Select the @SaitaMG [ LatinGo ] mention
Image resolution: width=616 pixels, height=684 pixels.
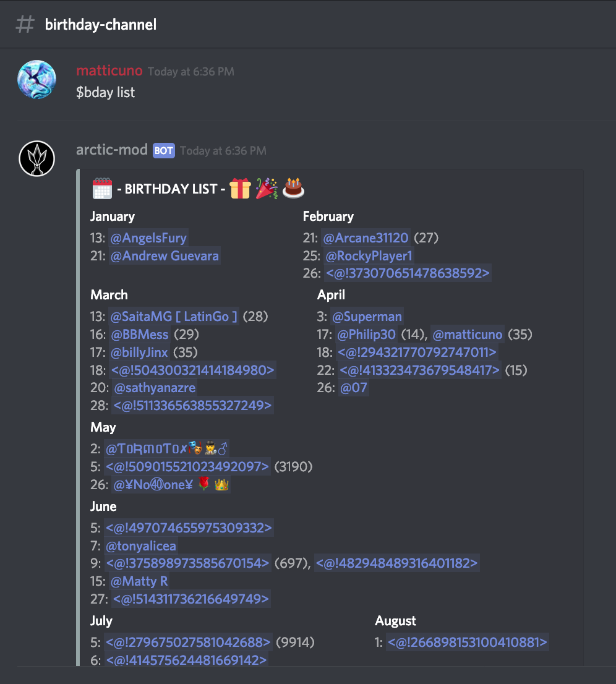(174, 316)
